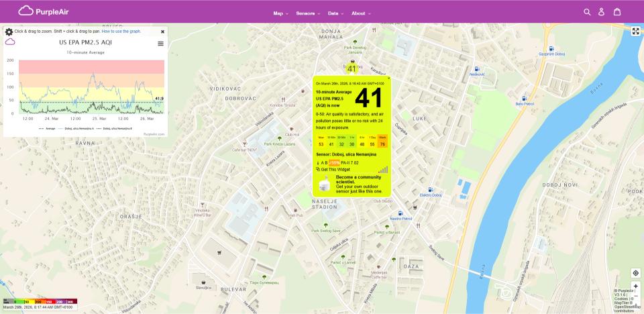Click the US EPA PM2.5 AQI chart title
Viewport: 644px width, 314px height.
[85, 42]
